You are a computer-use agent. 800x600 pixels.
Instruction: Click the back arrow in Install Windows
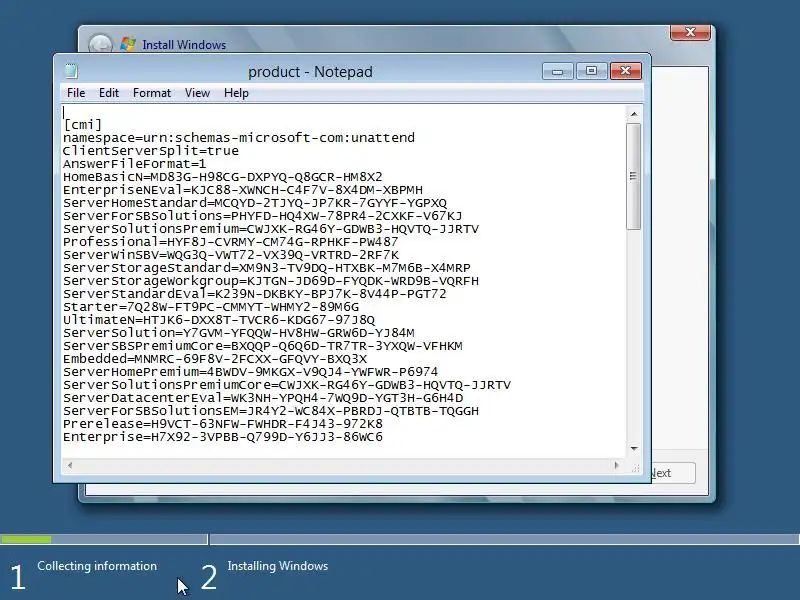coord(100,44)
